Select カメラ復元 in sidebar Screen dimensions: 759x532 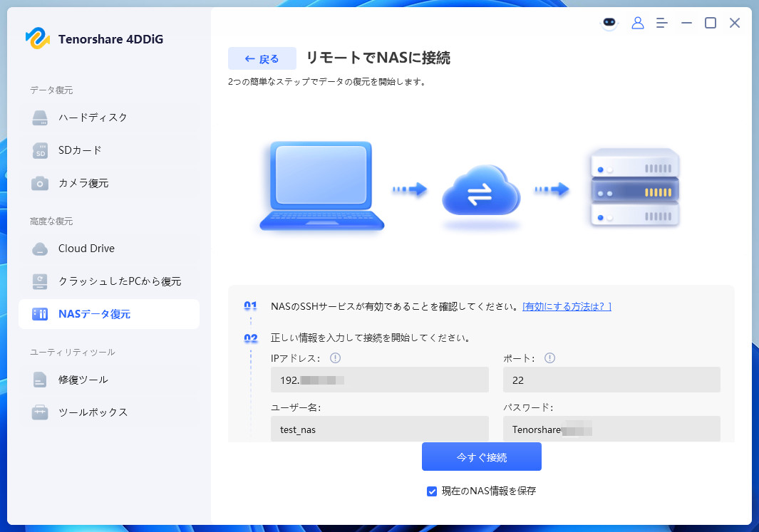pos(109,183)
